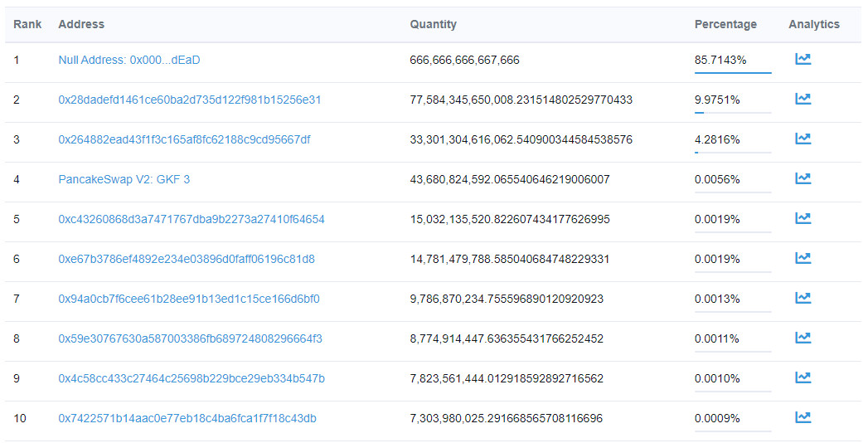868x443 pixels.
Task: Click the 85.7143% percentage progress bar
Action: pos(733,72)
